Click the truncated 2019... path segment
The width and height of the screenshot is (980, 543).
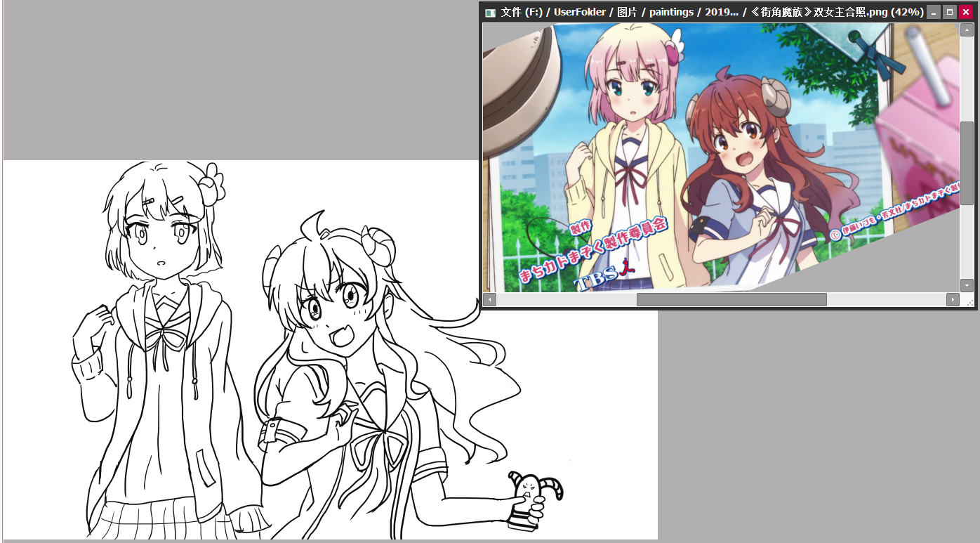coord(722,13)
